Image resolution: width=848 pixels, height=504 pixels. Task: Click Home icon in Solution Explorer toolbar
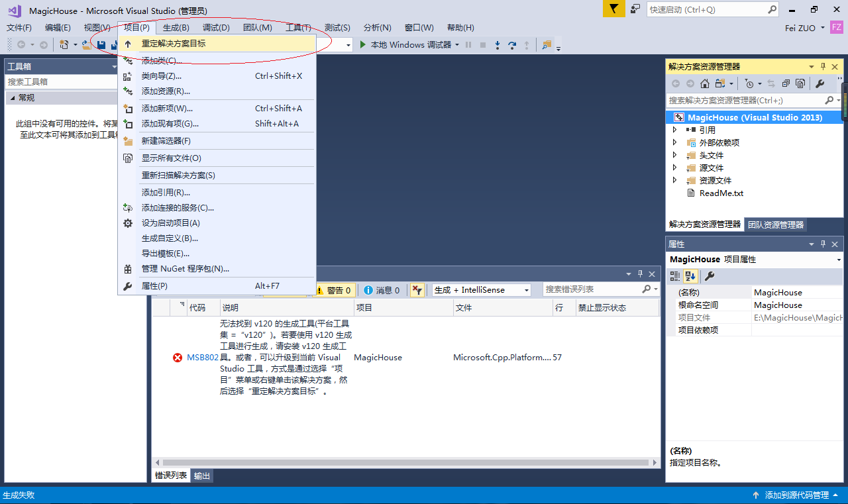point(705,83)
